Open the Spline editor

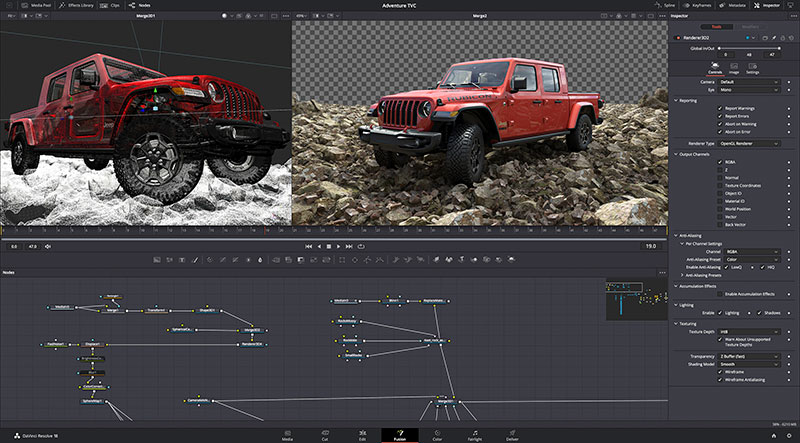tap(665, 5)
